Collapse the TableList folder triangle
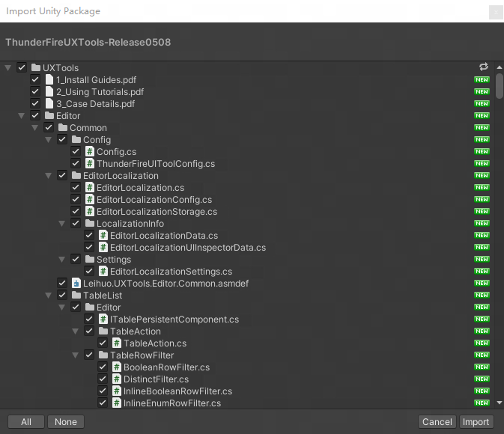The width and height of the screenshot is (504, 434). tap(49, 296)
